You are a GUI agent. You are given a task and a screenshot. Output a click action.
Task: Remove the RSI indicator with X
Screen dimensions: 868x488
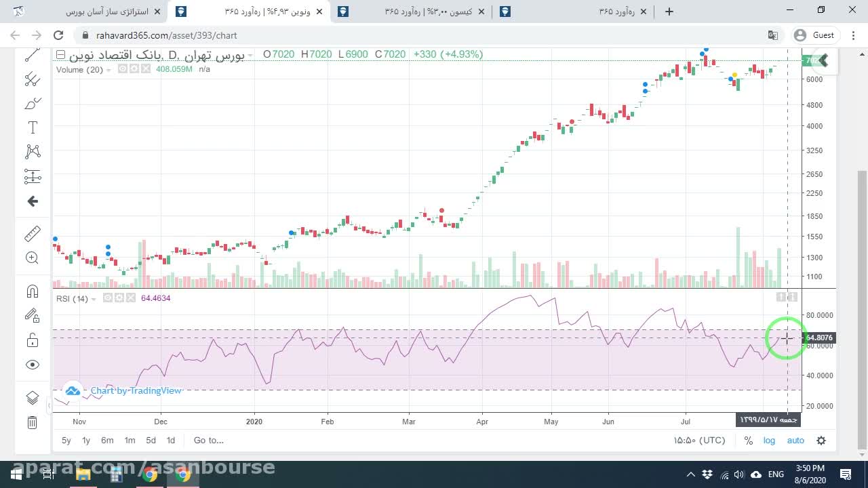point(130,298)
